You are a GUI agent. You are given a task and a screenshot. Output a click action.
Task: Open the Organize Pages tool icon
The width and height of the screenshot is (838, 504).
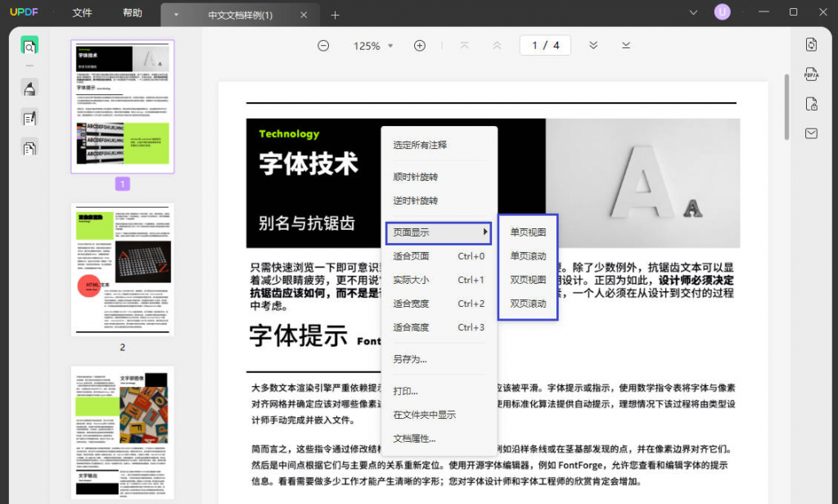(29, 148)
